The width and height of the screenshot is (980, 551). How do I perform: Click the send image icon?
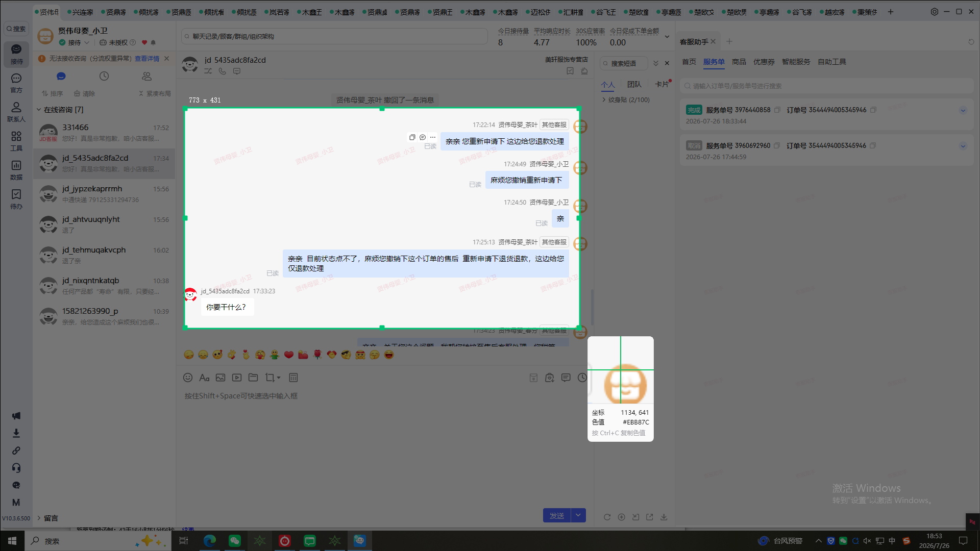tap(220, 378)
